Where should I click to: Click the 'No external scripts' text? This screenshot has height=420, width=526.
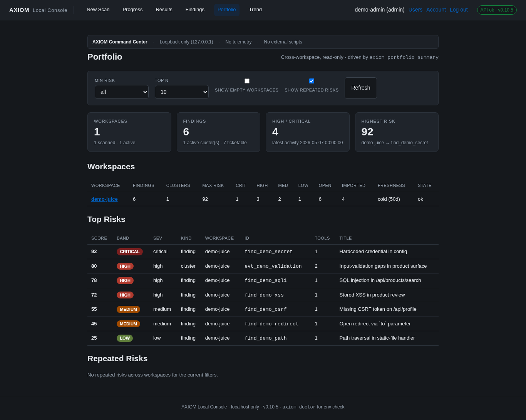[283, 42]
